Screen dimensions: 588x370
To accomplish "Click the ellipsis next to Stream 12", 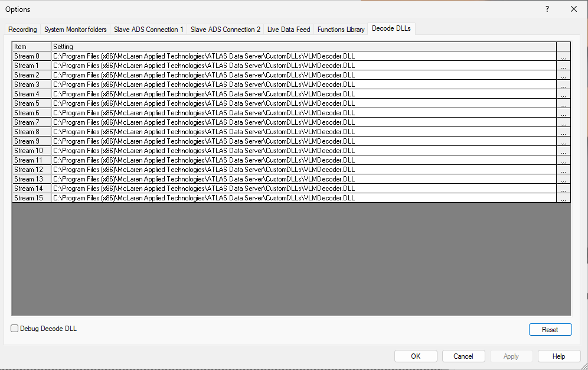I will coord(563,169).
